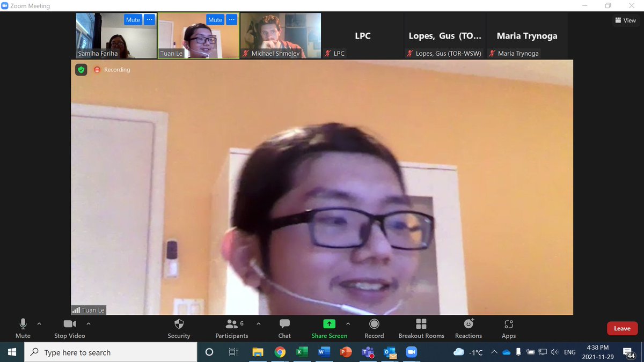The height and width of the screenshot is (362, 644).
Task: Click the Samiha Fariha name label
Action: [98, 54]
